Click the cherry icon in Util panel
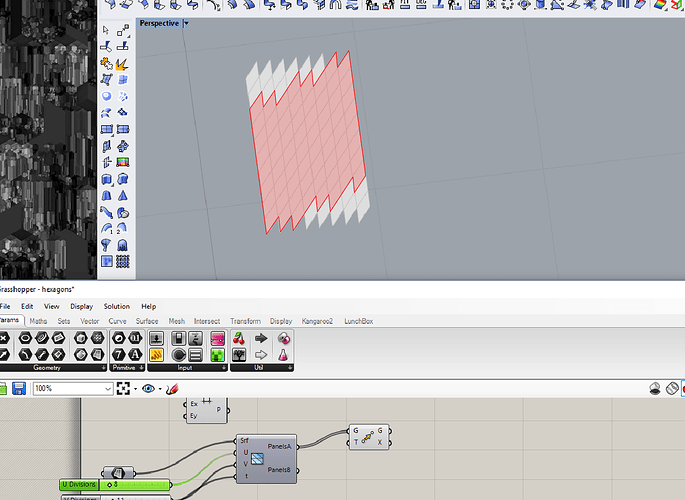The width and height of the screenshot is (685, 500). (x=239, y=338)
